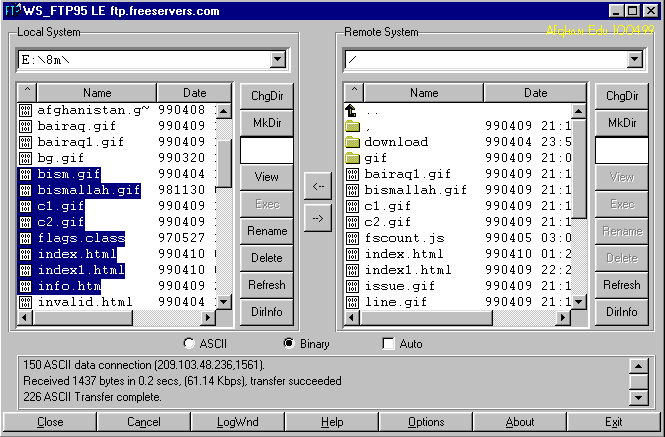The height and width of the screenshot is (437, 665).
Task: Click the Options button in bottom bar
Action: coord(426,422)
